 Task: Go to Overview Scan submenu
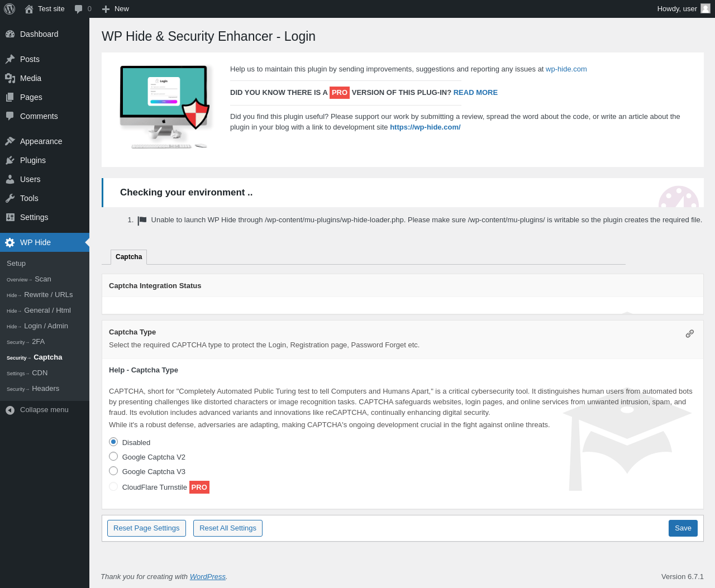coord(29,279)
